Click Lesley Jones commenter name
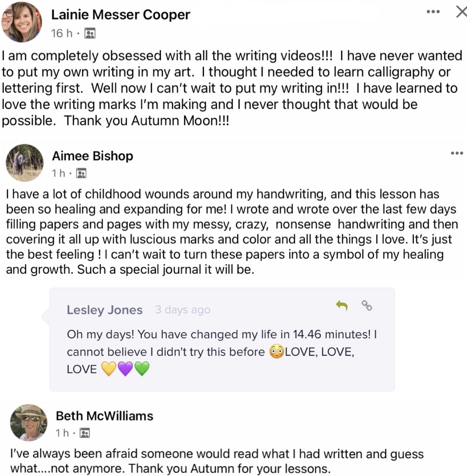 click(104, 310)
